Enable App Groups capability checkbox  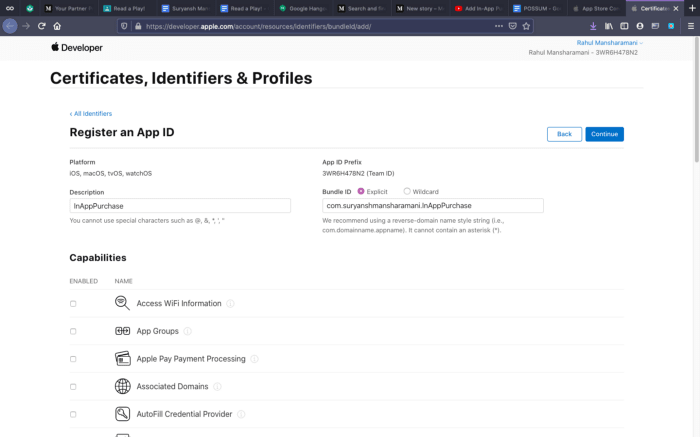(73, 331)
